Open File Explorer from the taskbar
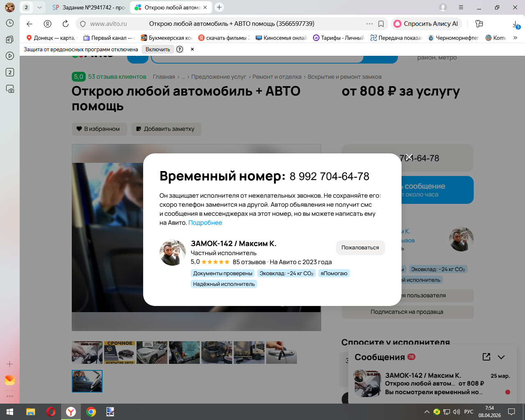This screenshot has width=525, height=420. [31, 412]
